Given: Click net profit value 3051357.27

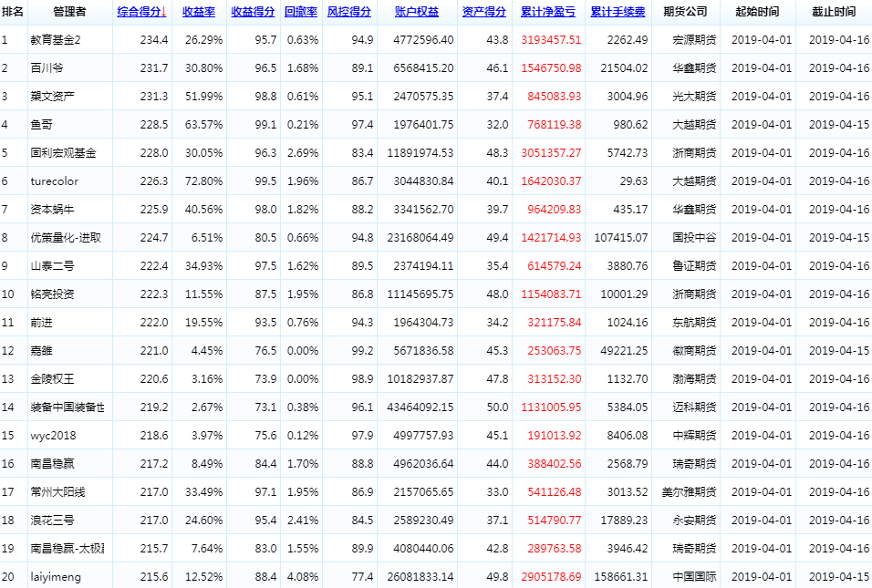Looking at the screenshot, I should (551, 153).
